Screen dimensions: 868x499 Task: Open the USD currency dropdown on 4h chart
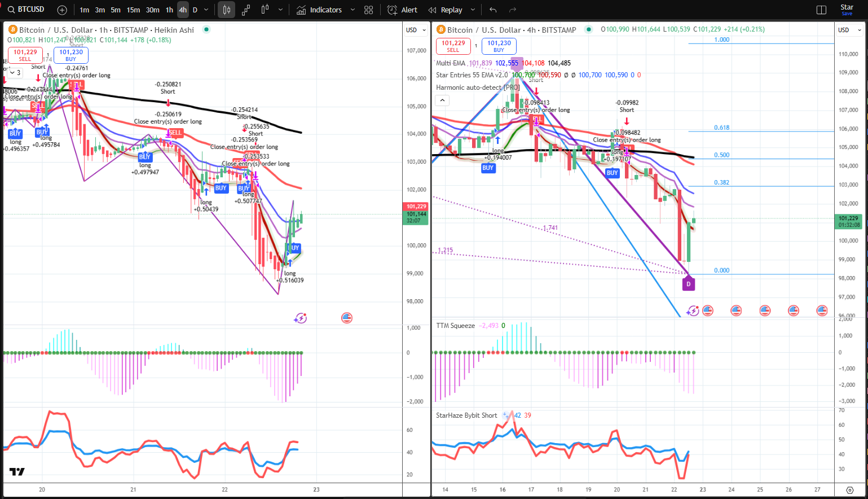pos(850,30)
